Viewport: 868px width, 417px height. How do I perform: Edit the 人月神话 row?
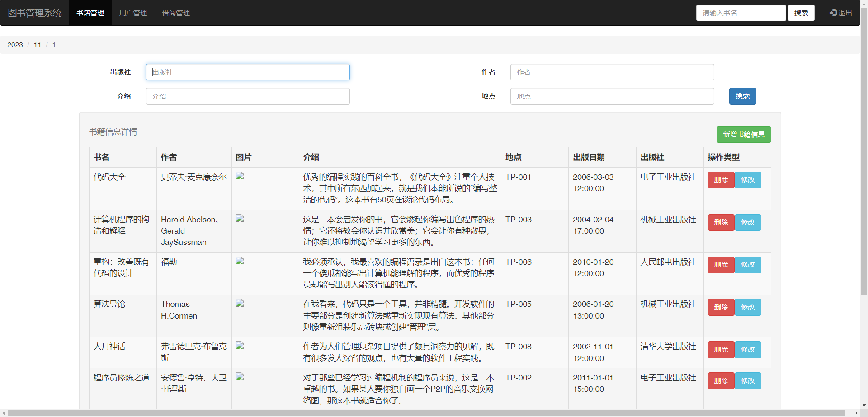tap(748, 350)
